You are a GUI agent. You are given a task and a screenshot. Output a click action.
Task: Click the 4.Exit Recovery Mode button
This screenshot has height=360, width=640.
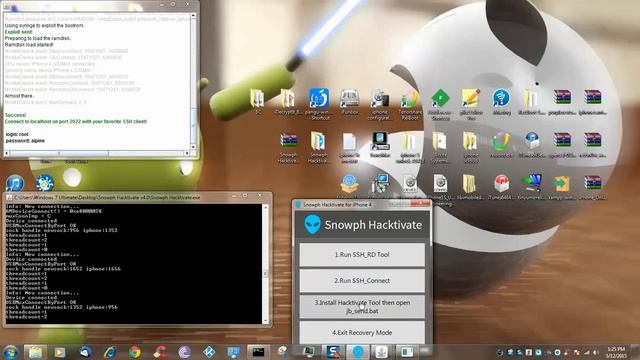pos(362,332)
